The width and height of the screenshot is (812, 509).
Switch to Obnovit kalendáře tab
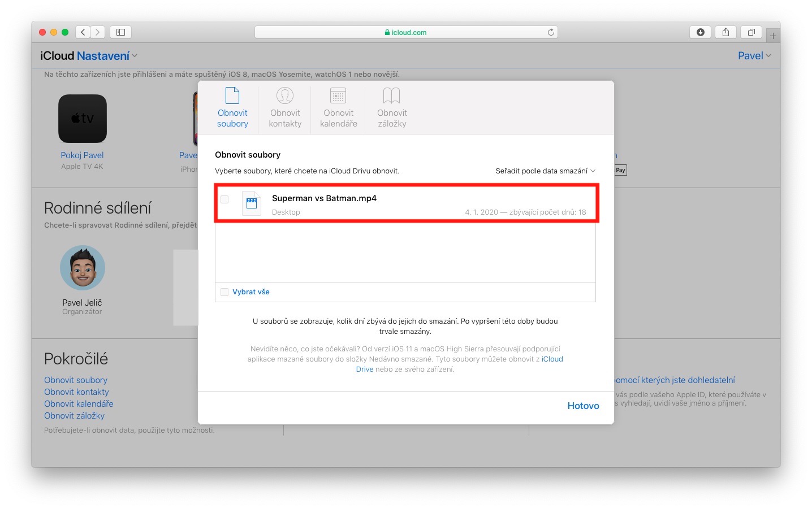pyautogui.click(x=338, y=107)
